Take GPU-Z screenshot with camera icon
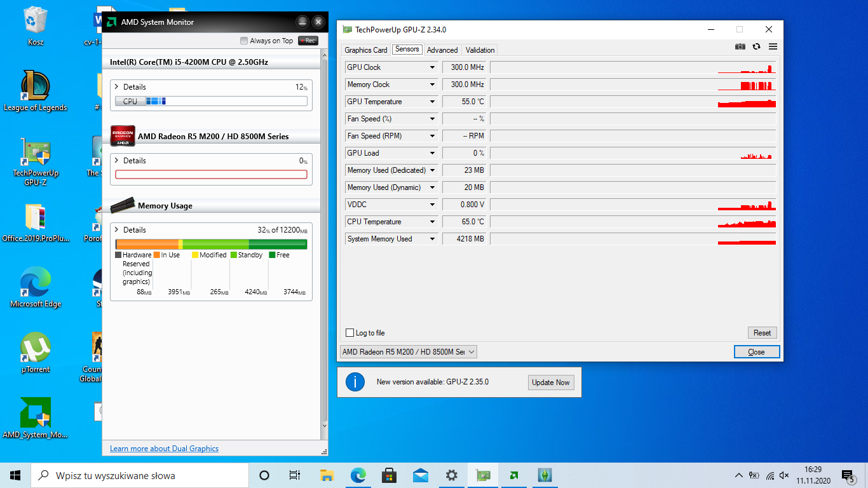Image resolution: width=868 pixels, height=488 pixels. (740, 46)
